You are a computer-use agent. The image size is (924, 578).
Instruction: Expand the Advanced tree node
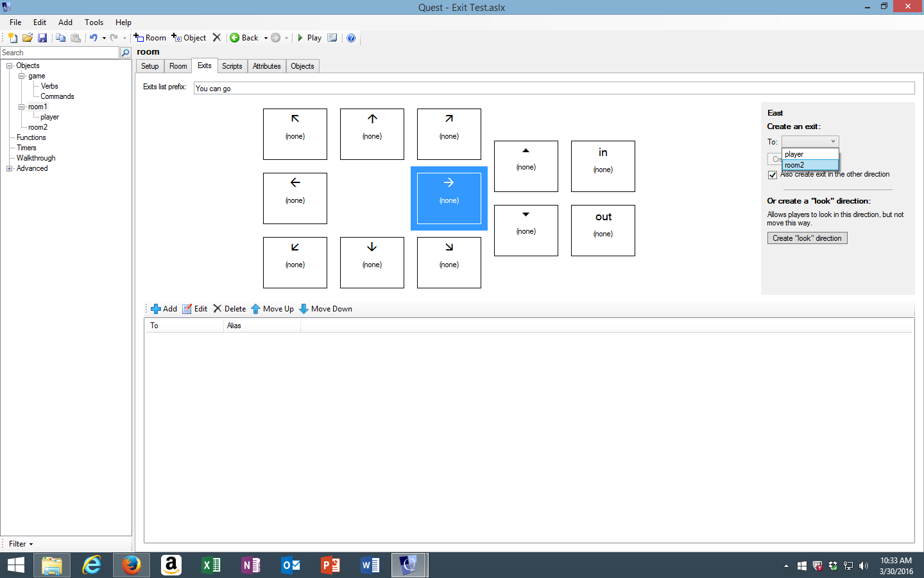[x=10, y=168]
